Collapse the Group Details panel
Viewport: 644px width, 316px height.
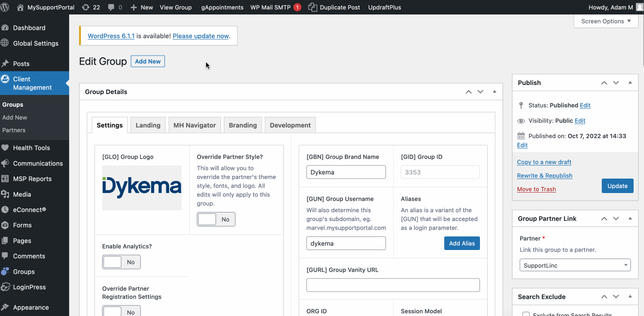(x=494, y=92)
